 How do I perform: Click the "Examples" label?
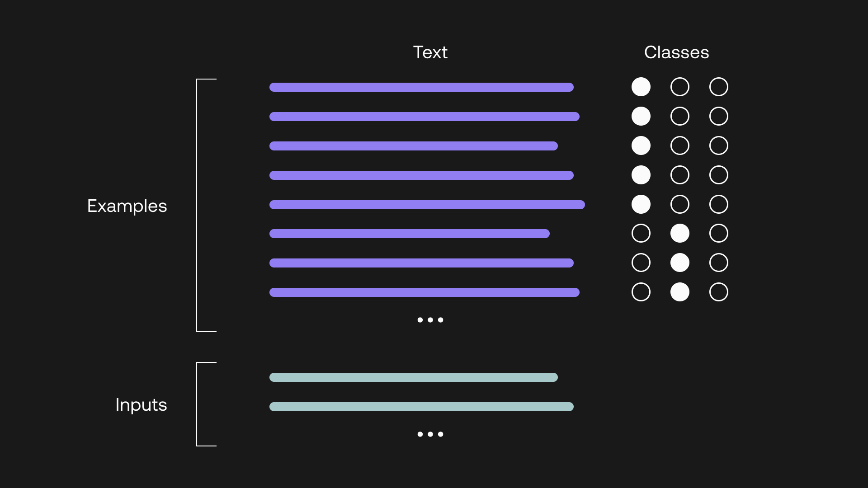point(127,206)
